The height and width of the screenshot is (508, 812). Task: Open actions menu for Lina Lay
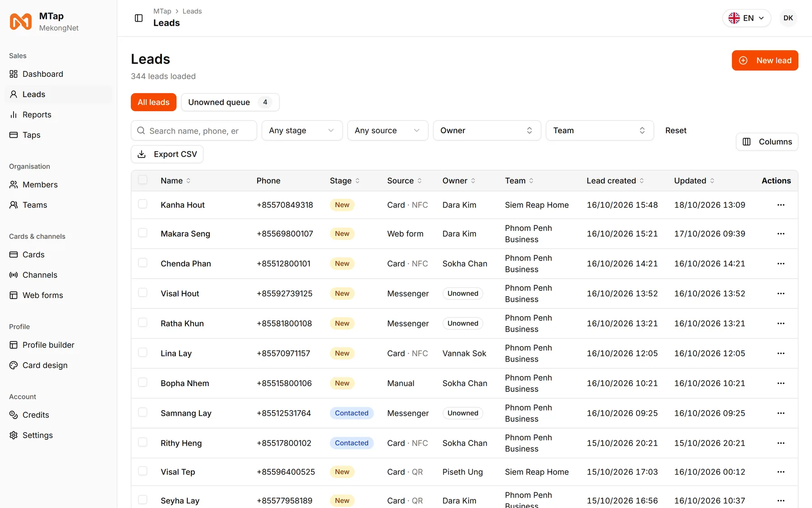tap(781, 354)
